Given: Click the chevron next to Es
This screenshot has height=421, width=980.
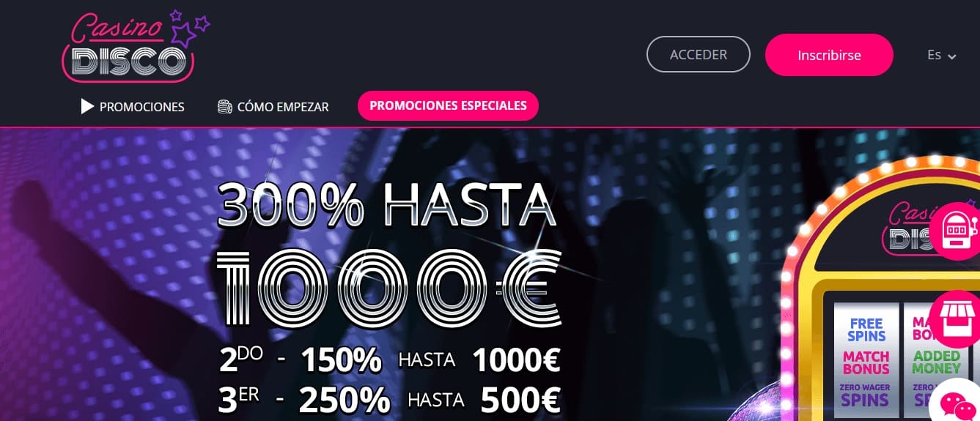Looking at the screenshot, I should point(952,57).
